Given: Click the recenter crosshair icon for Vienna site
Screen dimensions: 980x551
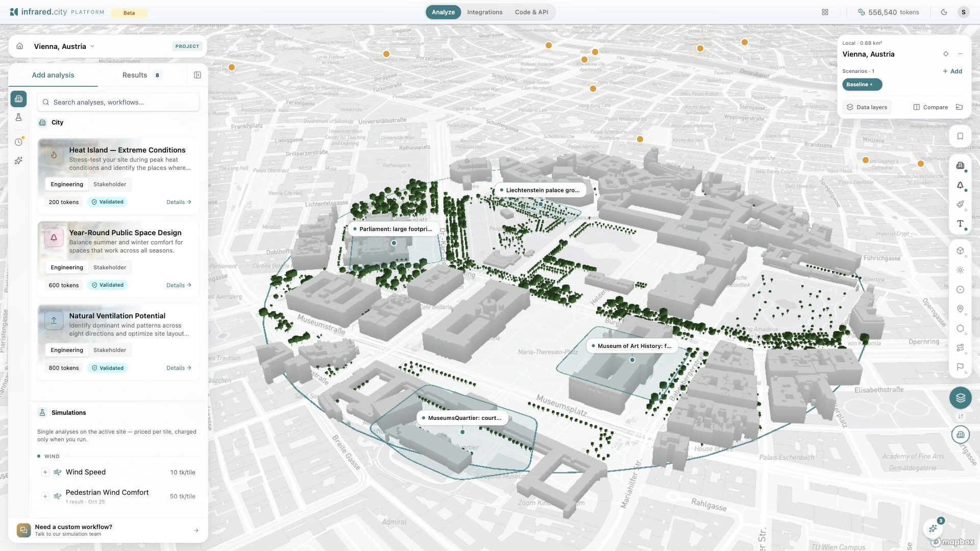Looking at the screenshot, I should coord(946,54).
